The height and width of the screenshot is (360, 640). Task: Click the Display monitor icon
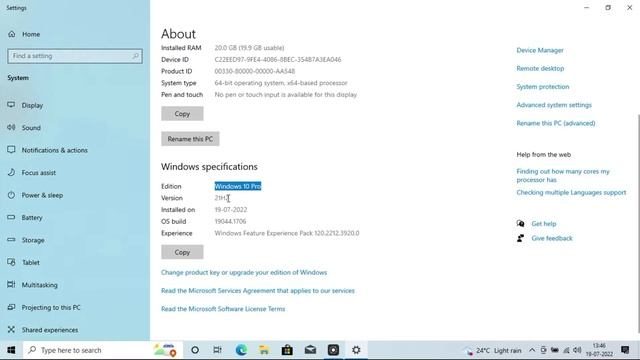click(x=11, y=105)
